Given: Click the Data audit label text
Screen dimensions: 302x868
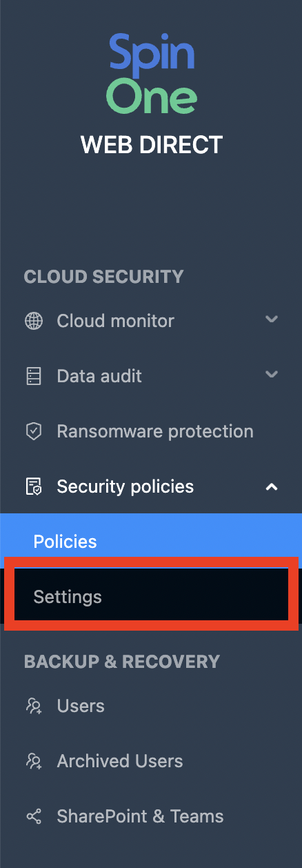Looking at the screenshot, I should coord(99,376).
